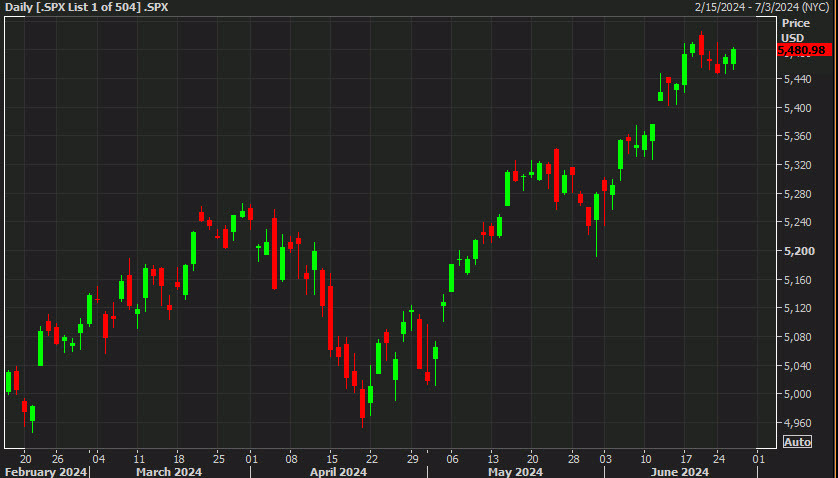Select the March 2024 month label
The width and height of the screenshot is (838, 478).
tap(168, 471)
